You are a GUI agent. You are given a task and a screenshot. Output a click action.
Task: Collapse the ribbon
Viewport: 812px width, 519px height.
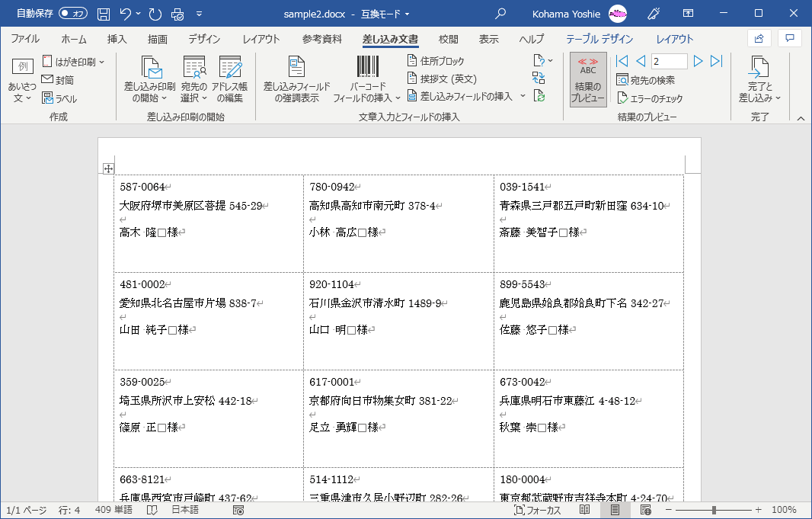[801, 118]
